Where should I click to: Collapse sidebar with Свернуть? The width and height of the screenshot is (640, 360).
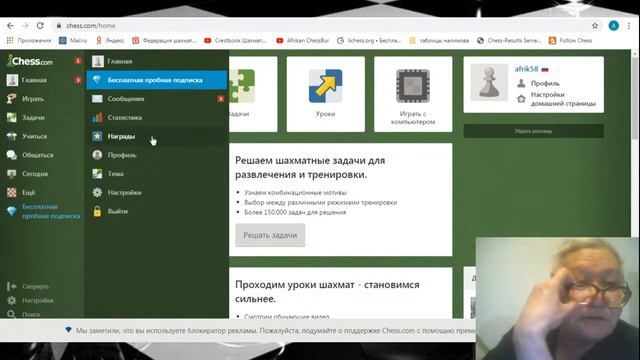click(28, 287)
